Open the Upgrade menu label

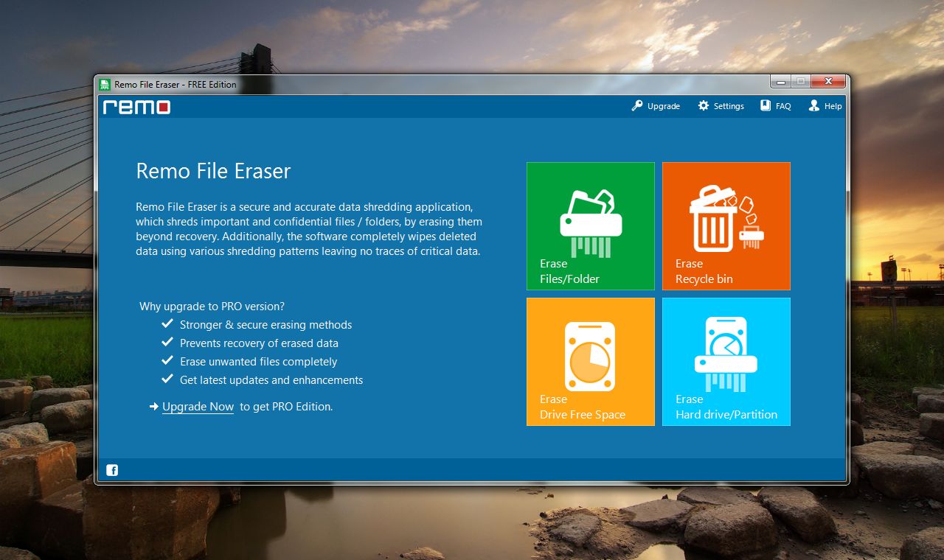664,106
